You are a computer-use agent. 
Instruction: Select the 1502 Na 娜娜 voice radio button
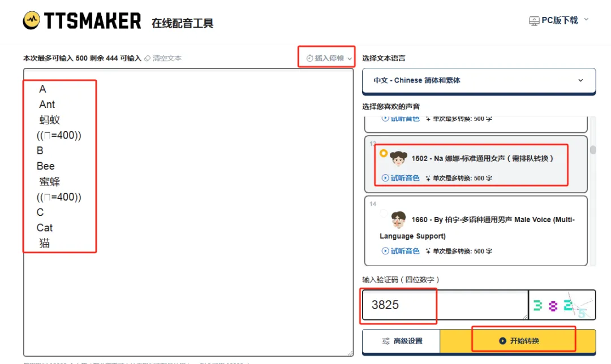pyautogui.click(x=384, y=153)
